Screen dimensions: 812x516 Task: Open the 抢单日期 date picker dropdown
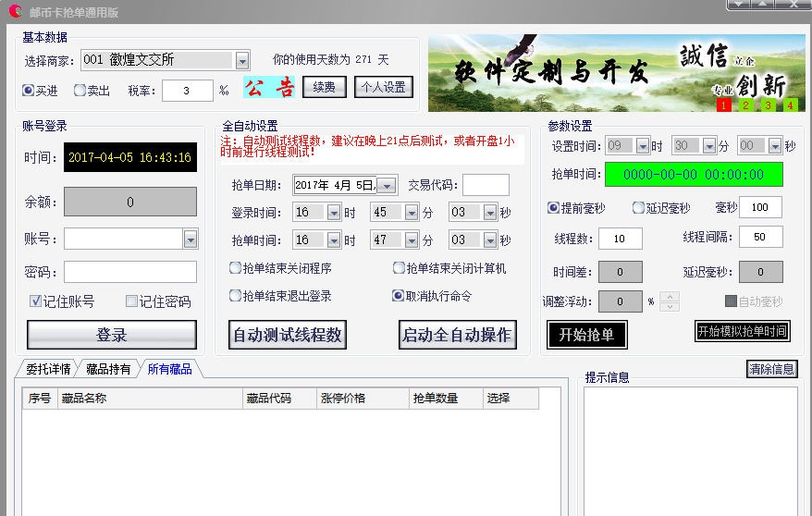tap(387, 185)
